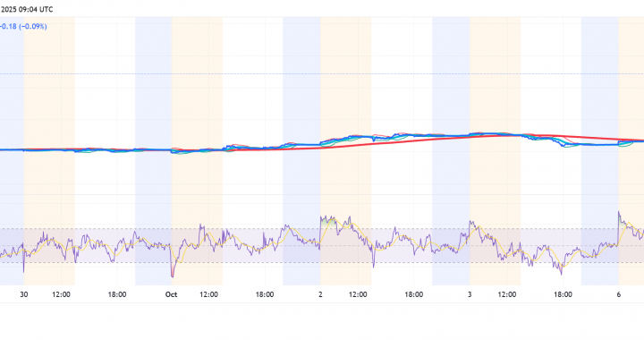Image resolution: width=644 pixels, height=340 pixels.
Task: Click the date label 2 on time axis
Action: [x=320, y=294]
